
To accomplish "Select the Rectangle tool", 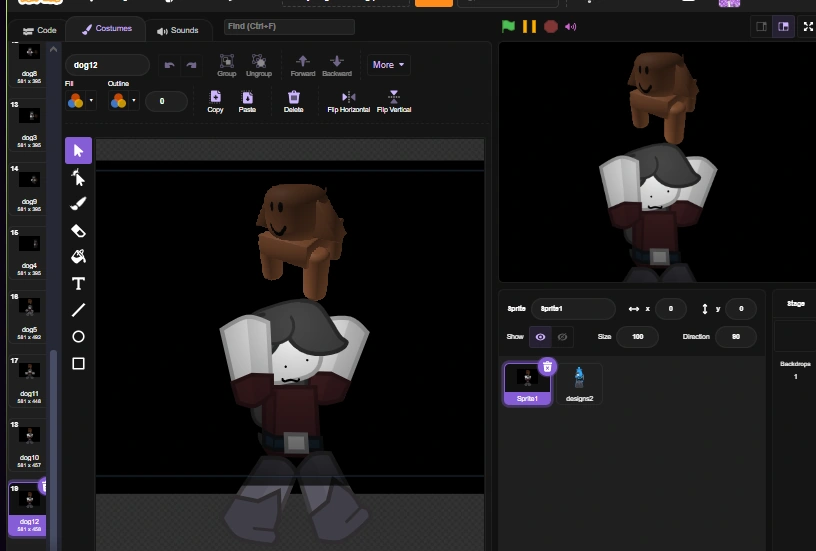I will [79, 364].
